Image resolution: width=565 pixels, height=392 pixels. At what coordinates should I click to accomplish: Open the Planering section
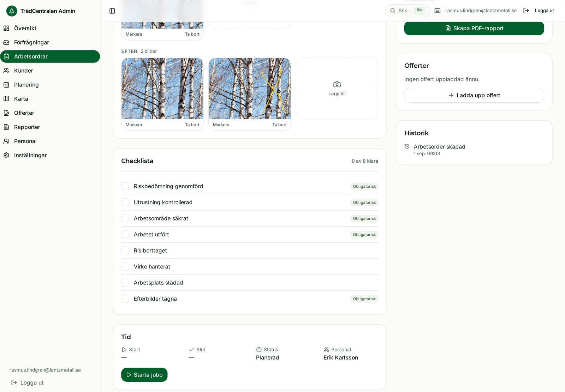(x=50, y=85)
